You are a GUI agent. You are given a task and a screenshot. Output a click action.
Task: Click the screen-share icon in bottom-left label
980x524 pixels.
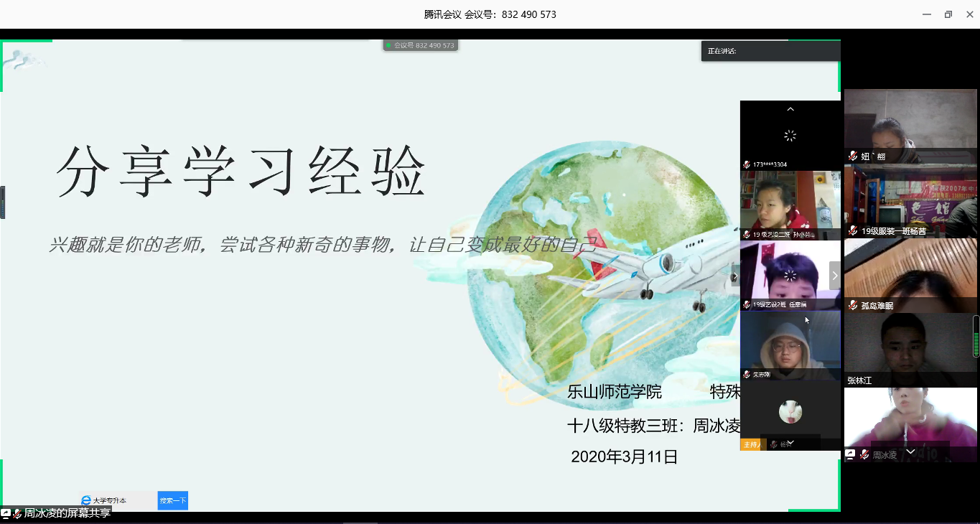point(6,513)
